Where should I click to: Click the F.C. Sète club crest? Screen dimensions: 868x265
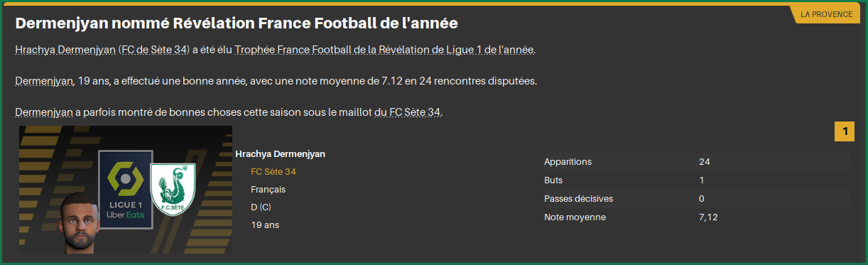tap(173, 188)
